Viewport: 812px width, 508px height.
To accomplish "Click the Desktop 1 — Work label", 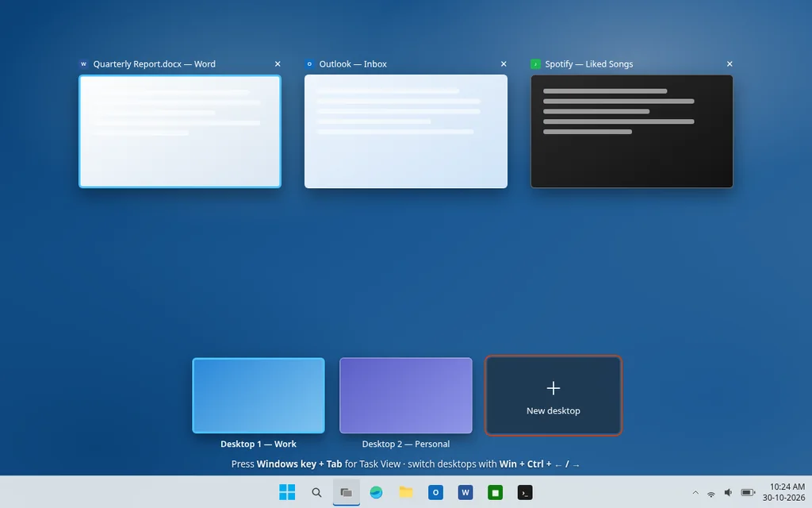I will [259, 444].
